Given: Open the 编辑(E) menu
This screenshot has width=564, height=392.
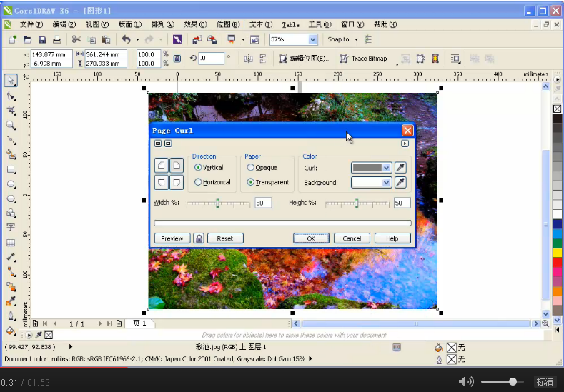Looking at the screenshot, I should pyautogui.click(x=64, y=24).
